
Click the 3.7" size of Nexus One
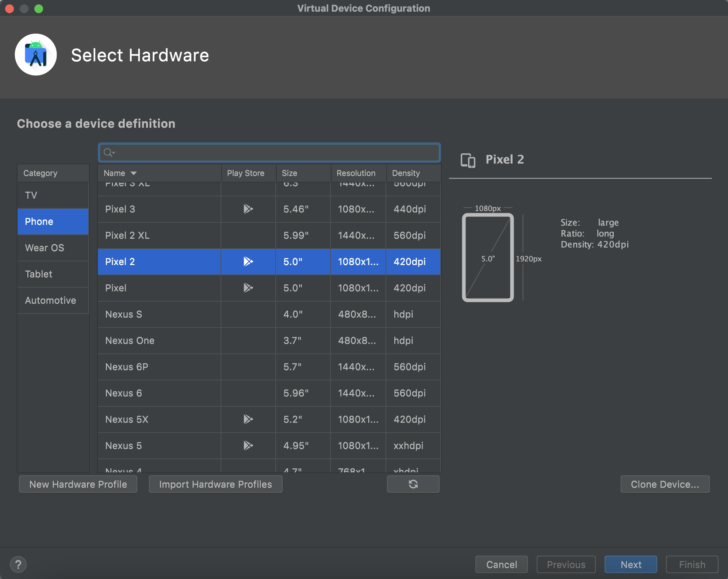(x=303, y=340)
